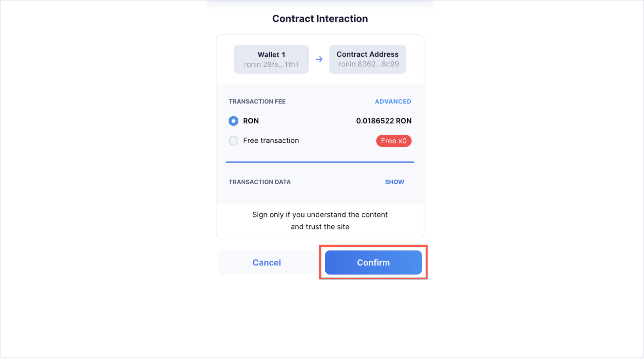Click the RON fee option label
The height and width of the screenshot is (358, 644).
point(251,121)
